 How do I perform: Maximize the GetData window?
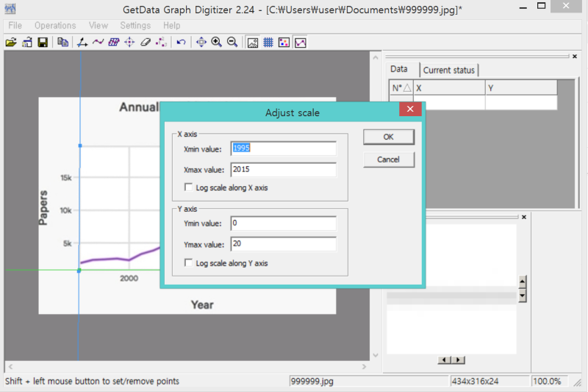click(541, 6)
